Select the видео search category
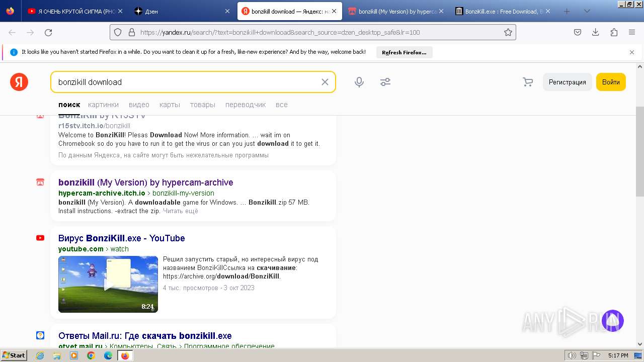The image size is (644, 362). tap(139, 105)
